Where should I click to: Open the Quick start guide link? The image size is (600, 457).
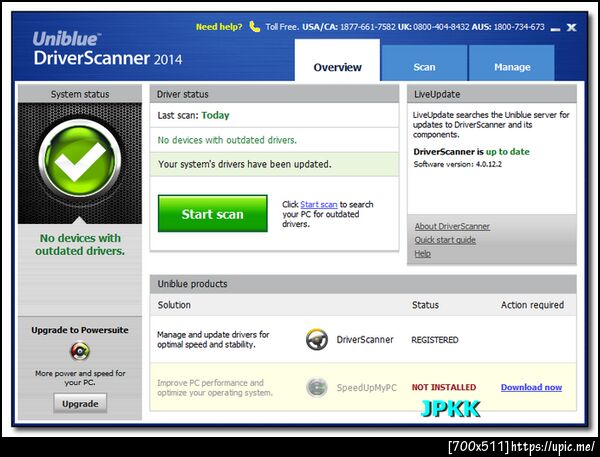[x=445, y=240]
